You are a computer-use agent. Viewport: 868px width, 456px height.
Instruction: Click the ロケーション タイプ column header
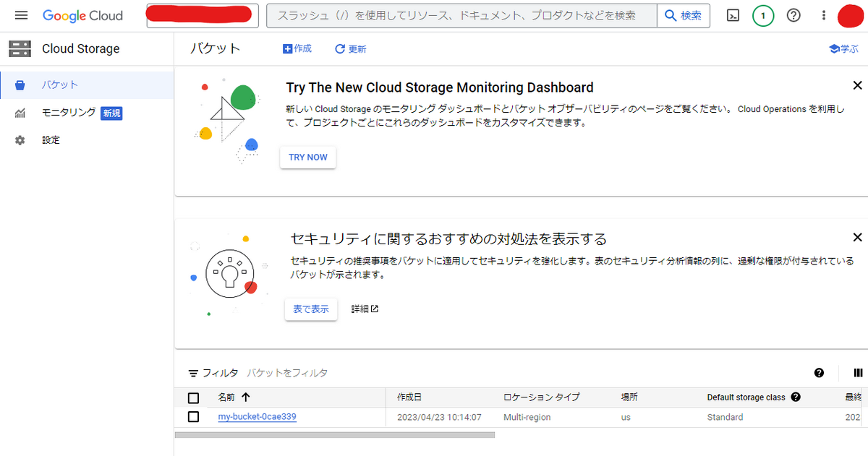click(542, 397)
